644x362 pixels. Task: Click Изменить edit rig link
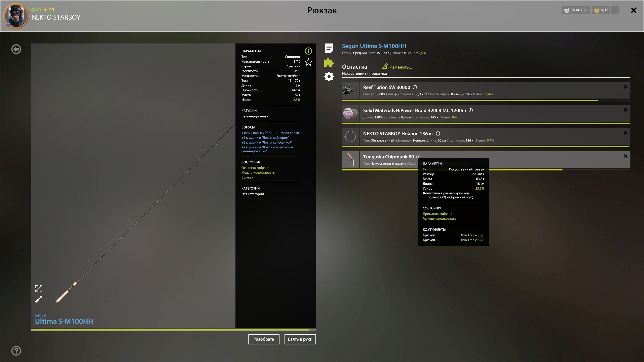(397, 67)
